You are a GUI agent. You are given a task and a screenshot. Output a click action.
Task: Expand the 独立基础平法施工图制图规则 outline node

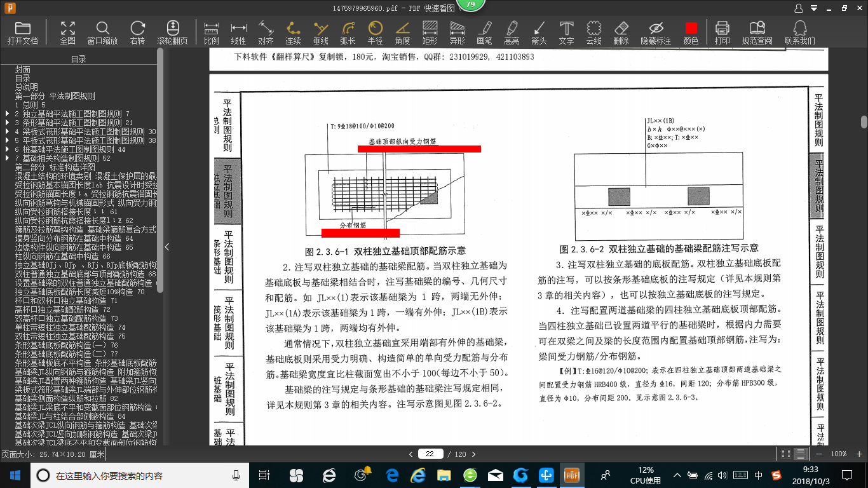(7, 114)
